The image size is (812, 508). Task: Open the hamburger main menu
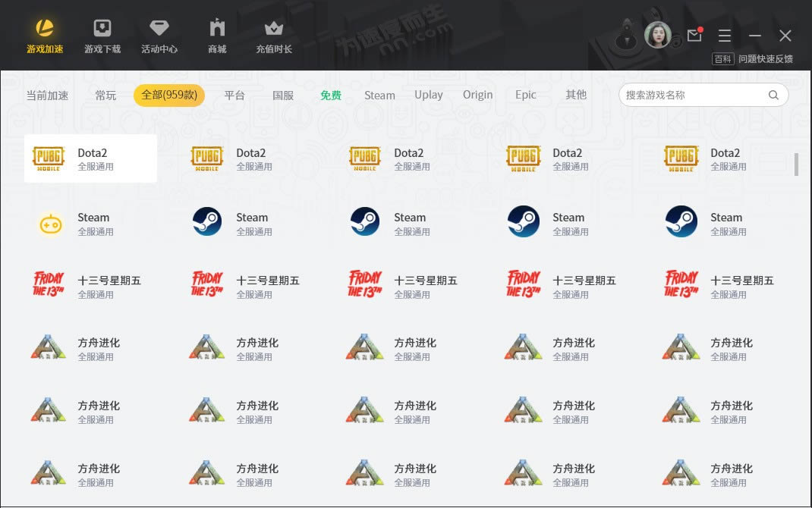tap(725, 36)
